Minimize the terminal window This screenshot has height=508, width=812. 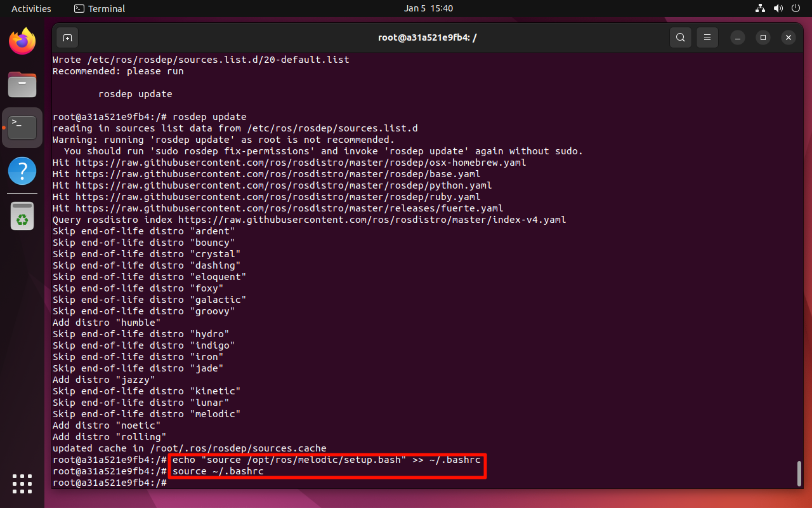[x=738, y=37]
